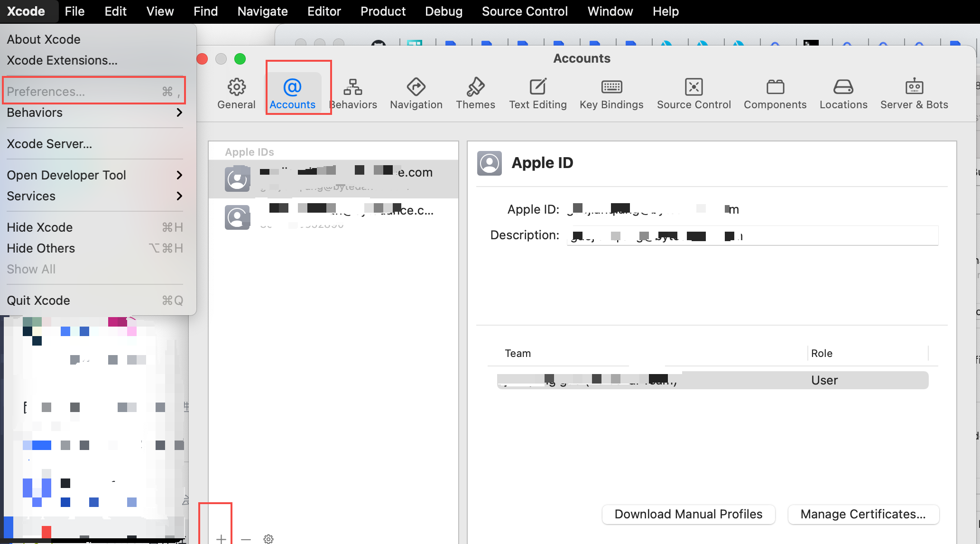
Task: Select the second Apple ID in list
Action: [333, 217]
